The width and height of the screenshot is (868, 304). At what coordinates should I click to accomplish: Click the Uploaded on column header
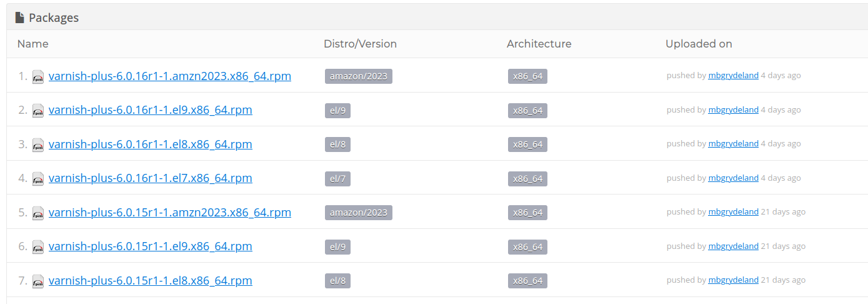click(699, 44)
